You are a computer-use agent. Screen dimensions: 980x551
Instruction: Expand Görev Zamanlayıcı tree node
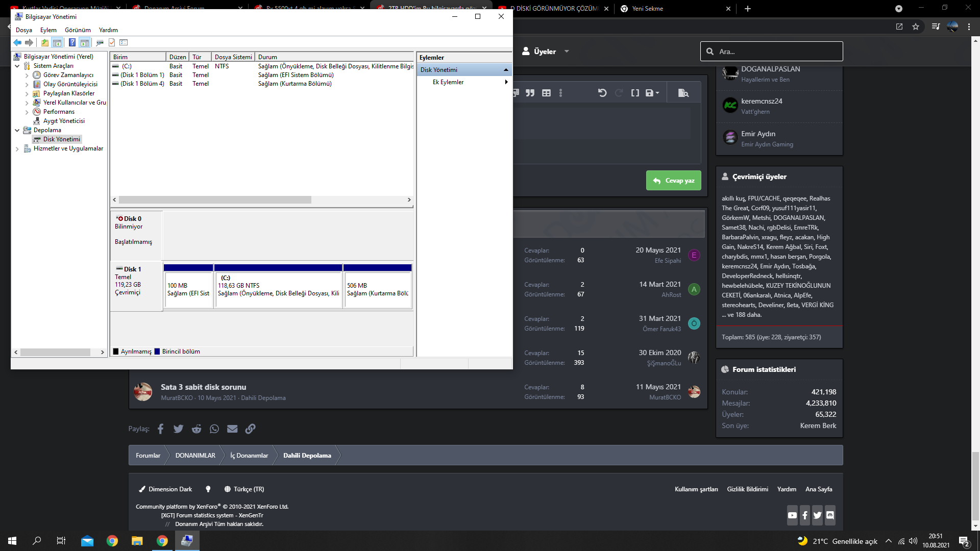27,75
